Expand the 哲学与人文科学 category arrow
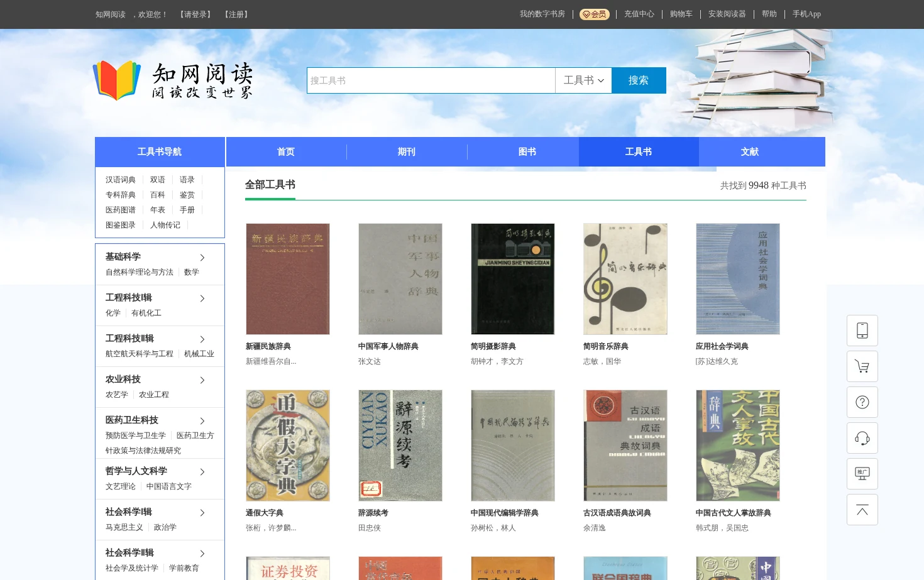924x580 pixels. 202,472
